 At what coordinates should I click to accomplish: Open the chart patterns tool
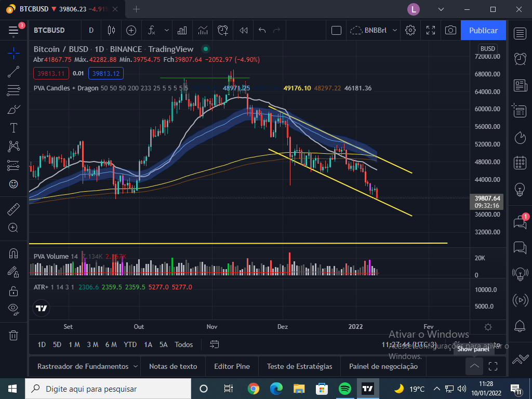(x=13, y=146)
